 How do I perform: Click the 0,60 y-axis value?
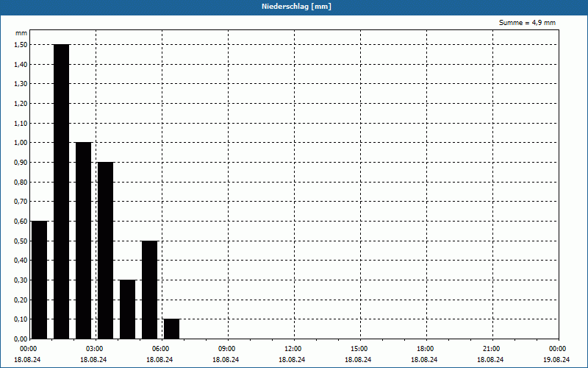pos(21,222)
